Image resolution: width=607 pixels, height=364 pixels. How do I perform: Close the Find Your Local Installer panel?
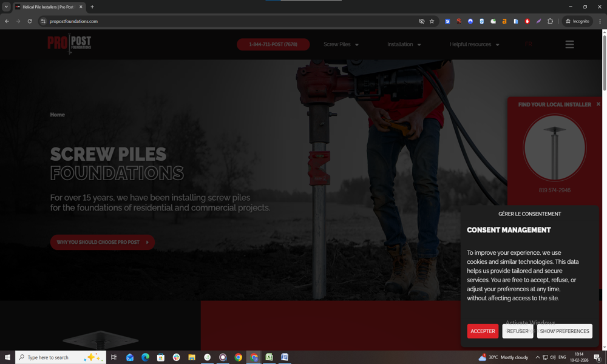click(x=598, y=104)
